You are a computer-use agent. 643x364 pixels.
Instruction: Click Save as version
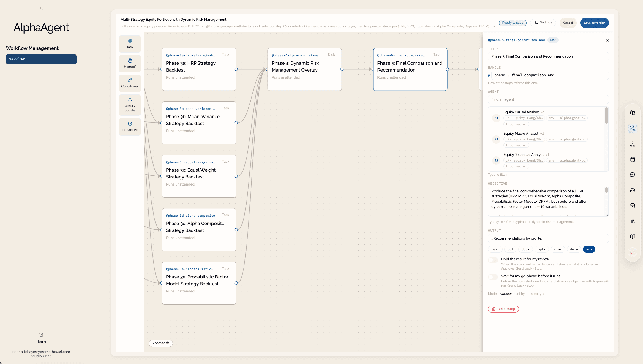click(594, 23)
